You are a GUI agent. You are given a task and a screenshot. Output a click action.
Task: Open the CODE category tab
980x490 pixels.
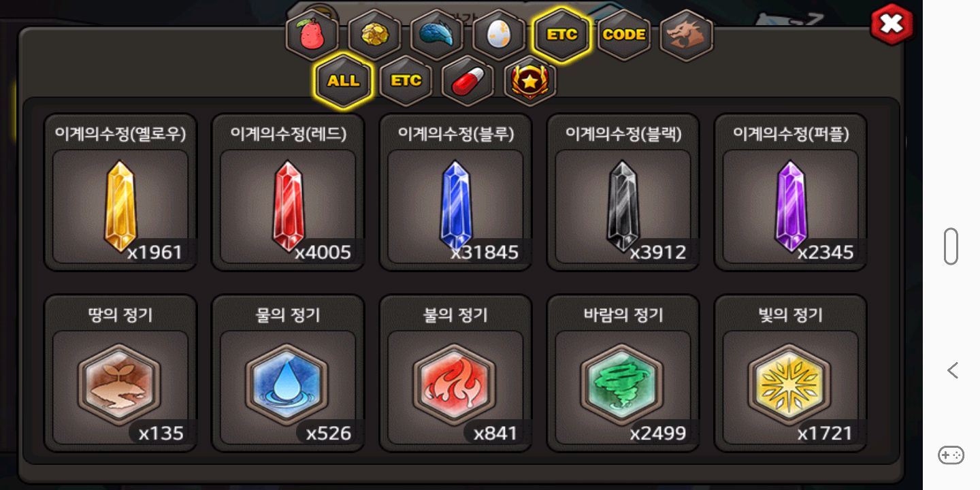click(624, 34)
